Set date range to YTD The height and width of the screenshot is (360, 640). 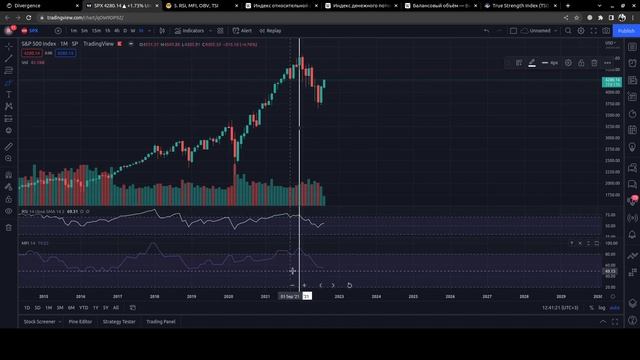click(x=84, y=308)
